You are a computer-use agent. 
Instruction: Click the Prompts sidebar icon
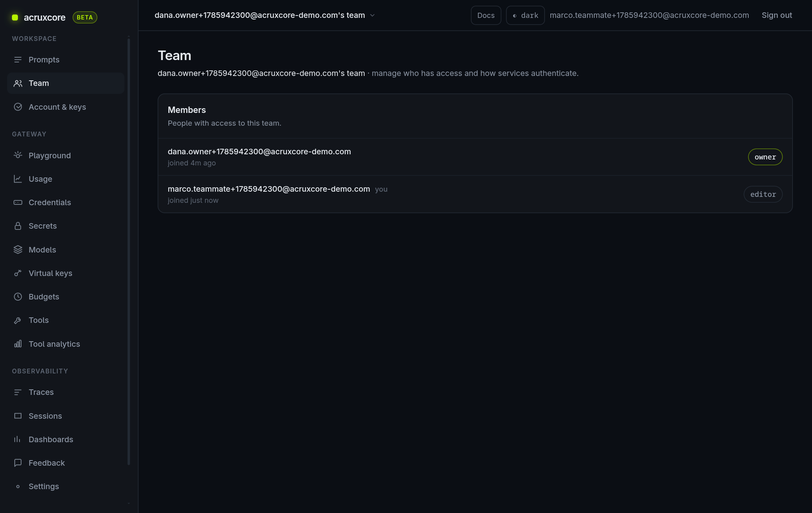[18, 60]
